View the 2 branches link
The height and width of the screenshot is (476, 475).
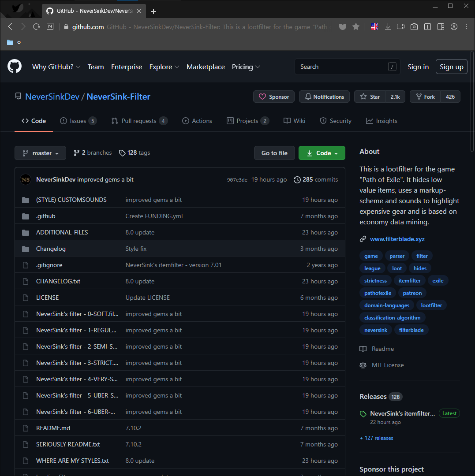coord(93,152)
